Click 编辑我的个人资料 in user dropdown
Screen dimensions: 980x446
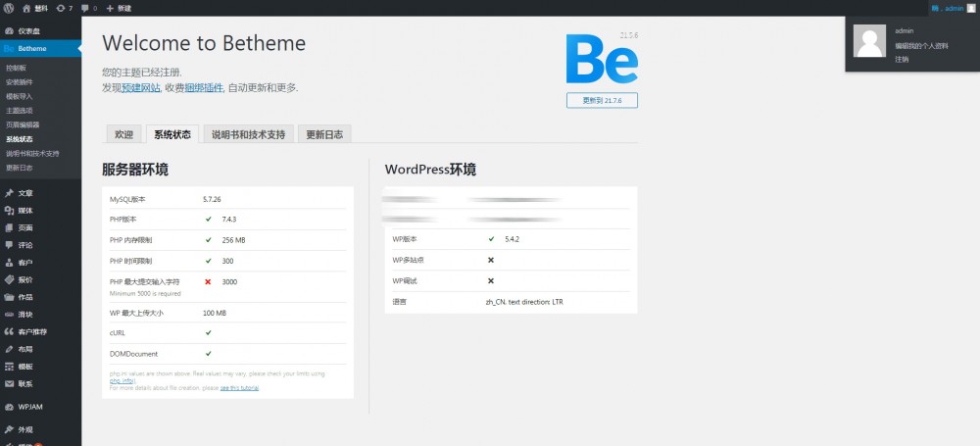[921, 46]
